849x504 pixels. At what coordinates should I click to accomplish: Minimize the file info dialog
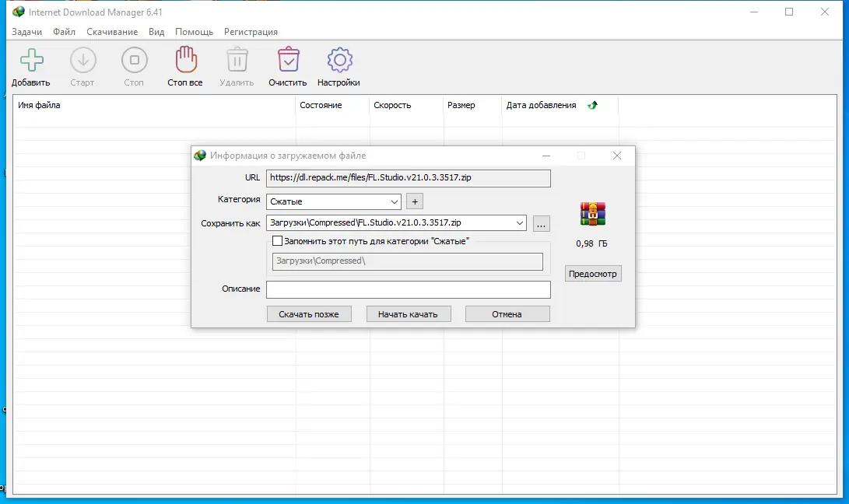546,156
